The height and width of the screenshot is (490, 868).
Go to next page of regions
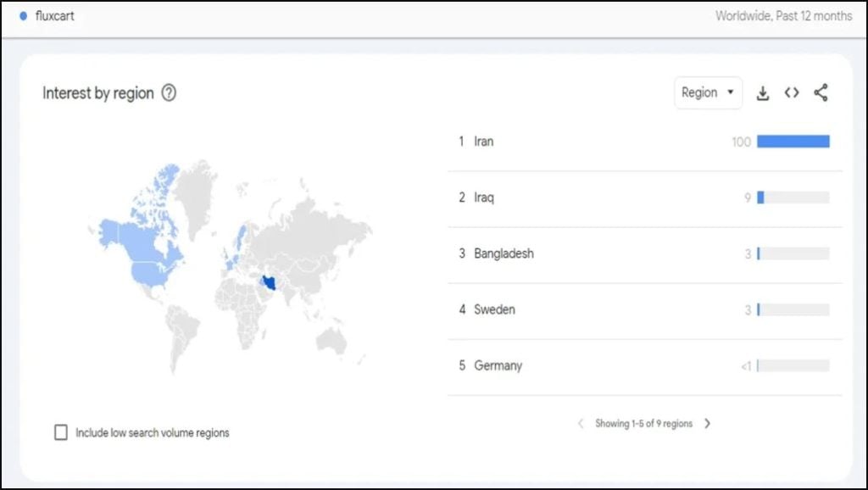tap(708, 423)
